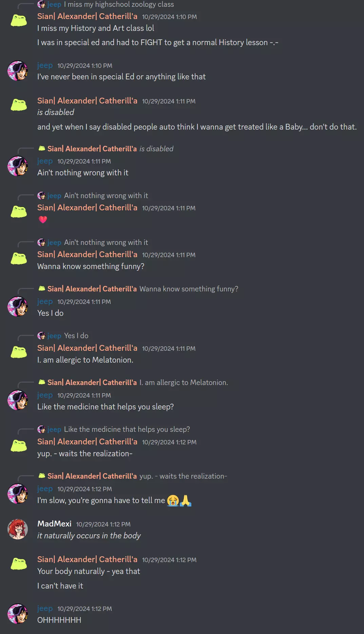Click the "it naturally occurs in the body" message

click(89, 536)
